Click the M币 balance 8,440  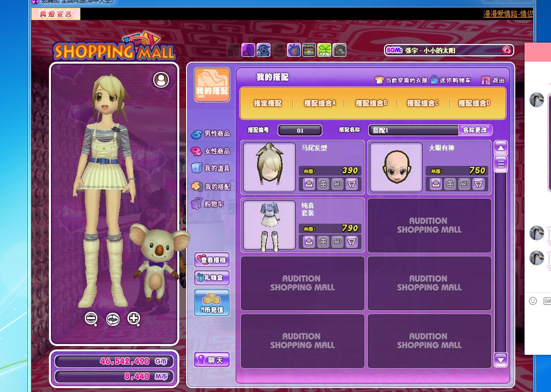click(137, 376)
